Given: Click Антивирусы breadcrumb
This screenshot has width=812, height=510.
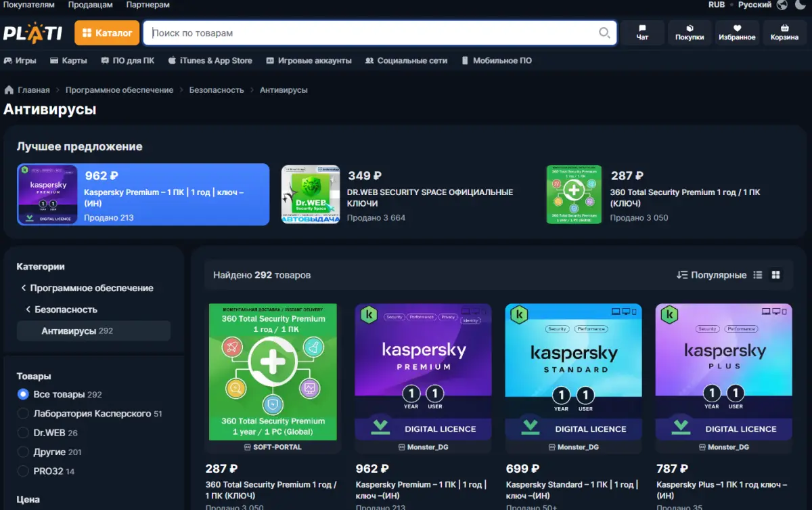Looking at the screenshot, I should coord(284,89).
